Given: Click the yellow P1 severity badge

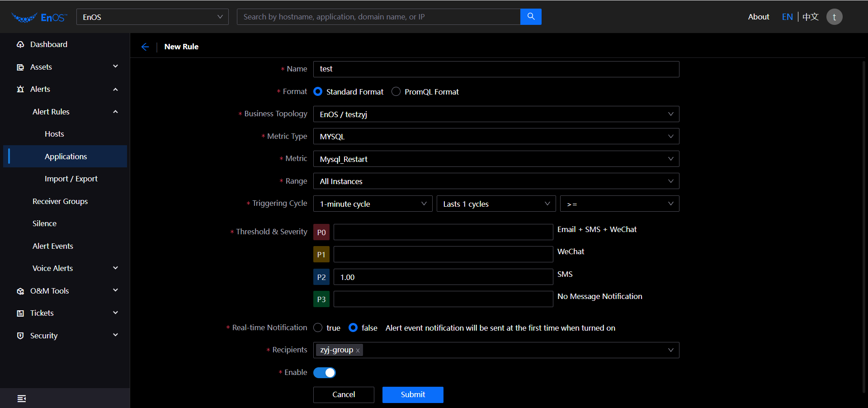Looking at the screenshot, I should [x=321, y=254].
